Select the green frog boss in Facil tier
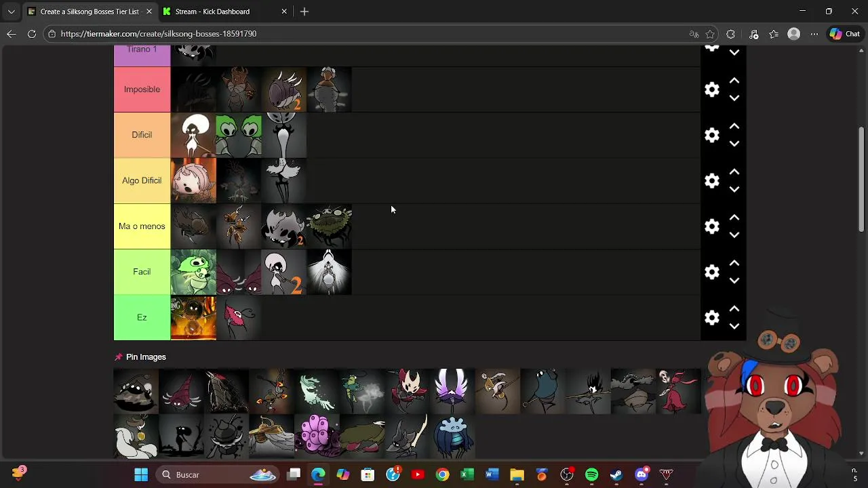Screen dimensions: 868x488 tap(193, 272)
